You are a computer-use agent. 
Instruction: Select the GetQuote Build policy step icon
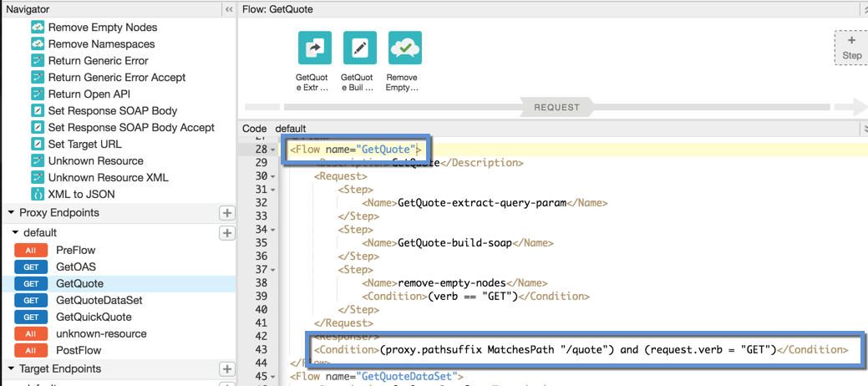coord(360,48)
